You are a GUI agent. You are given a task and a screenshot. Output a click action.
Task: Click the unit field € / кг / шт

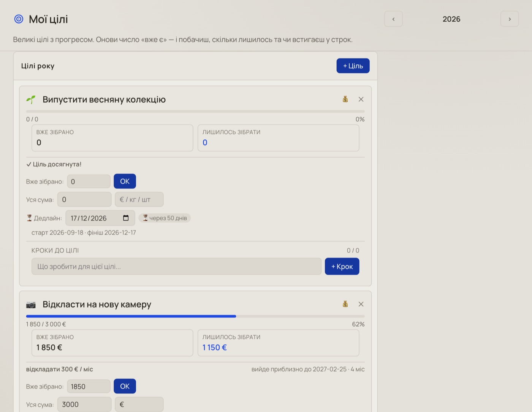coord(139,199)
